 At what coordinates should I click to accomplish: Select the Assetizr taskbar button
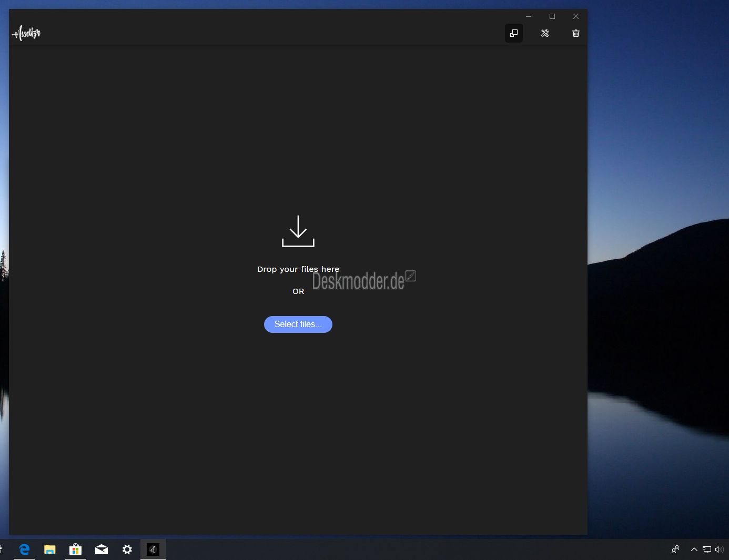[x=153, y=549]
